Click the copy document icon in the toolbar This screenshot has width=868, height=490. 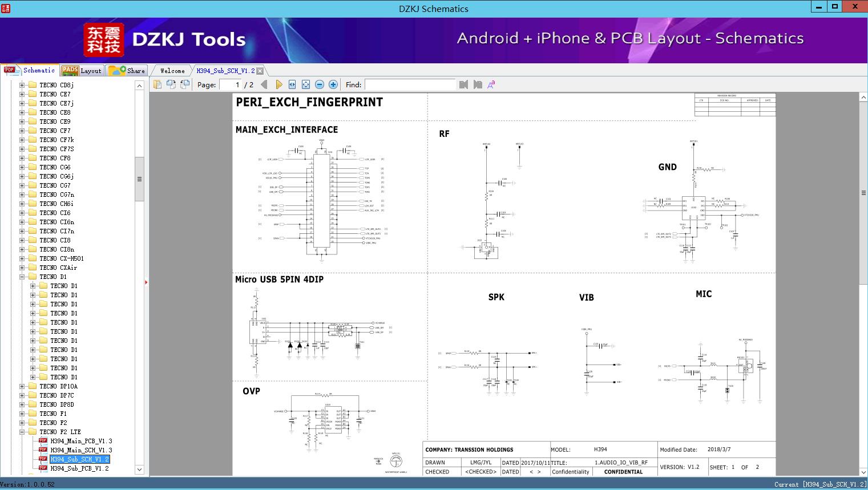158,84
